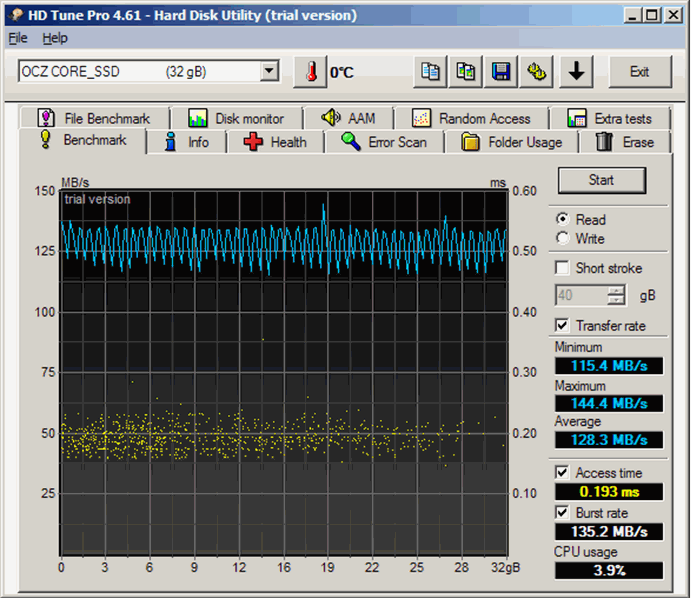Enable the Short stroke checkbox

[x=562, y=267]
